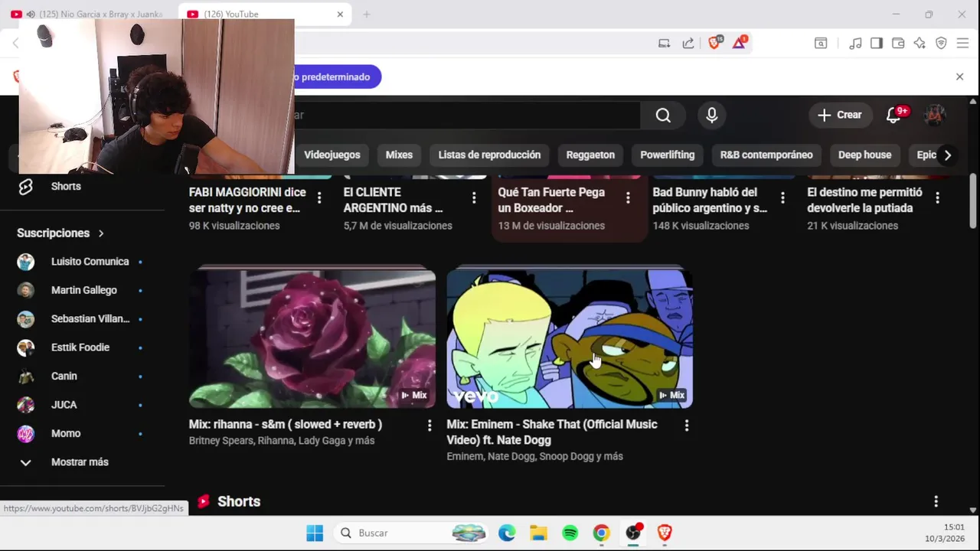The image size is (980, 551).
Task: Toggle the browser sidebar panel icon
Action: coord(877,43)
